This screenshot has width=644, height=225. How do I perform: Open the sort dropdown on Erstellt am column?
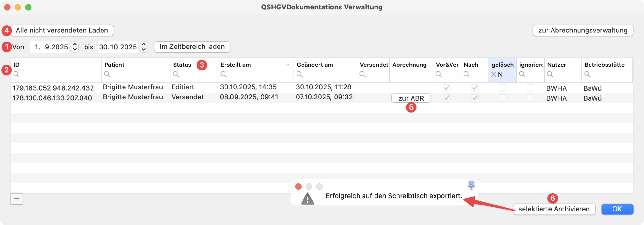[x=286, y=65]
